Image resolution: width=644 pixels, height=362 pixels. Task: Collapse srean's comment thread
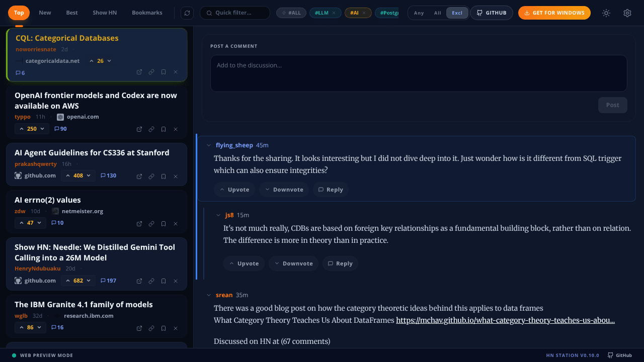[209, 295]
